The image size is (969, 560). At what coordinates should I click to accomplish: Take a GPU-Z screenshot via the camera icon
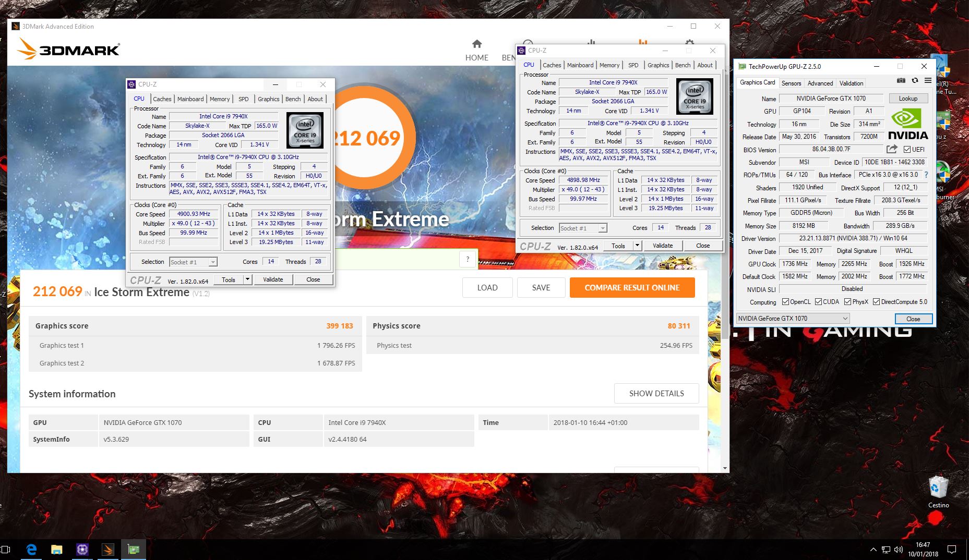901,81
